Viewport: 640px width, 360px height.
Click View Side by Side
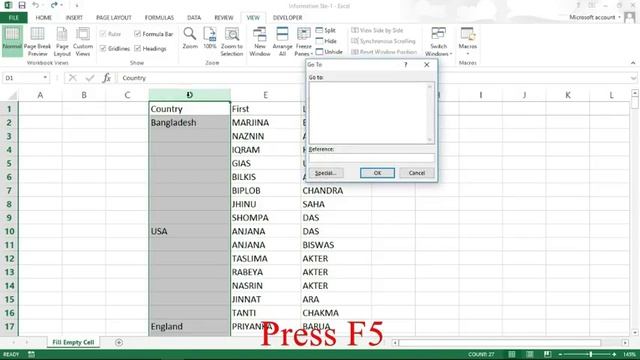[x=377, y=30]
